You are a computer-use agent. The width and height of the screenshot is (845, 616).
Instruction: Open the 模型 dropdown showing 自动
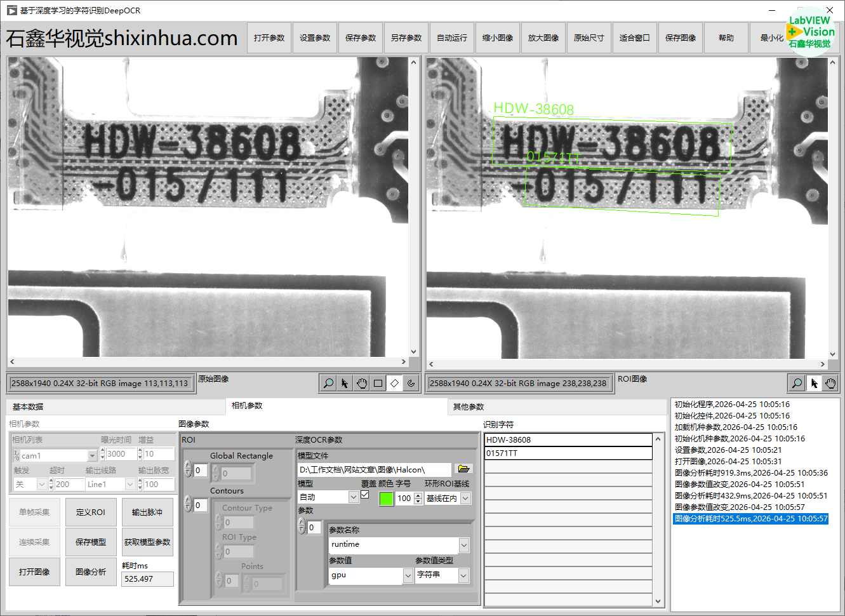click(354, 498)
